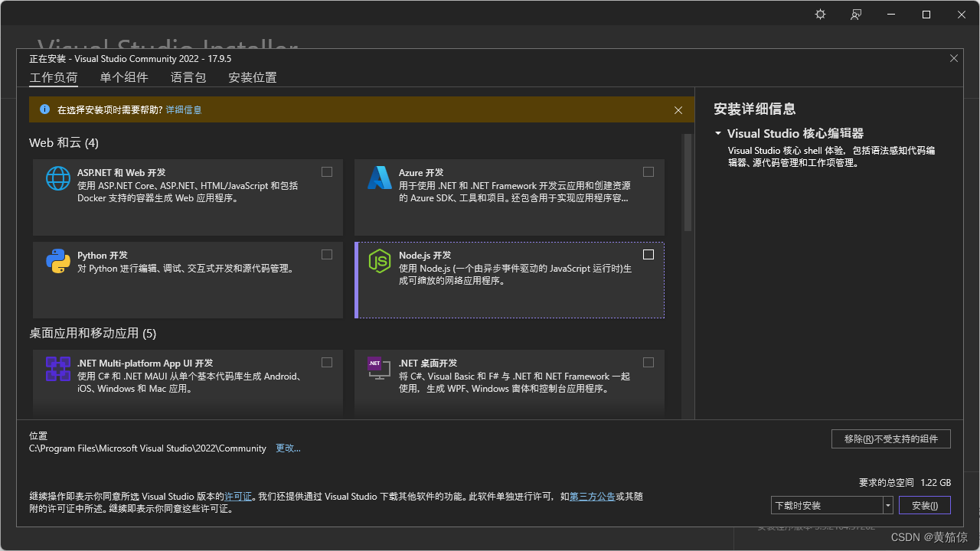Collapse Visual Studio 核心编辑器 details

tap(718, 133)
